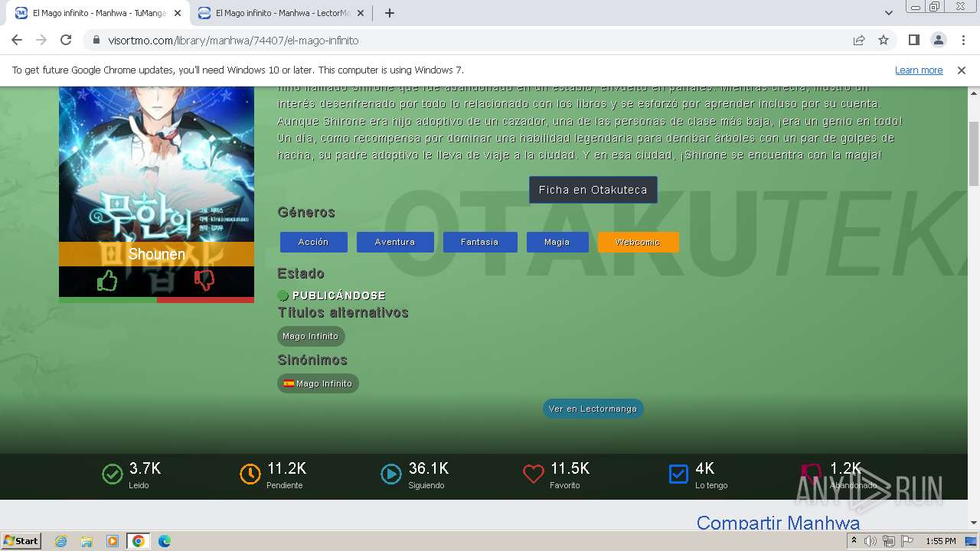Open the Windows Start menu
The image size is (980, 551).
(21, 540)
